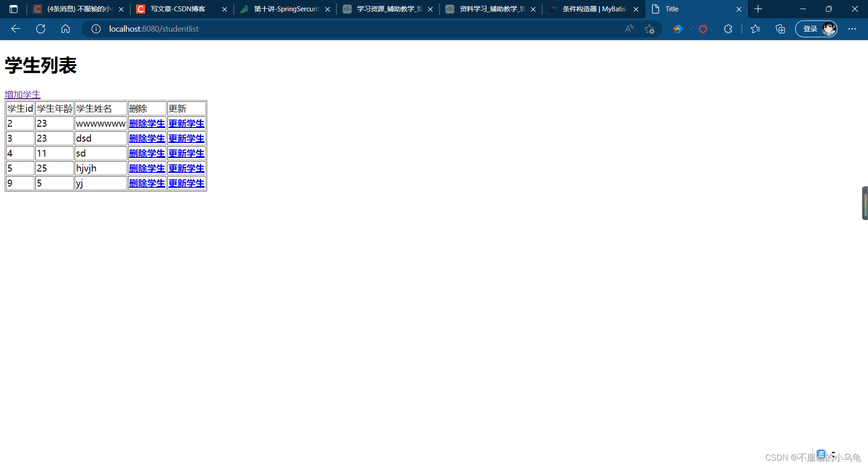The width and height of the screenshot is (868, 466).
Task: Close the 写文章-CSDN博客 tab
Action: coord(225,9)
